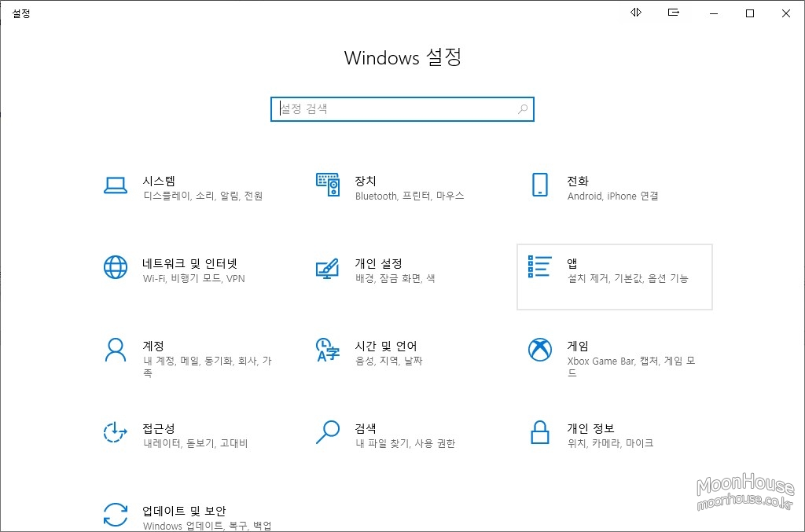Open 개인 설정 settings title

click(378, 263)
